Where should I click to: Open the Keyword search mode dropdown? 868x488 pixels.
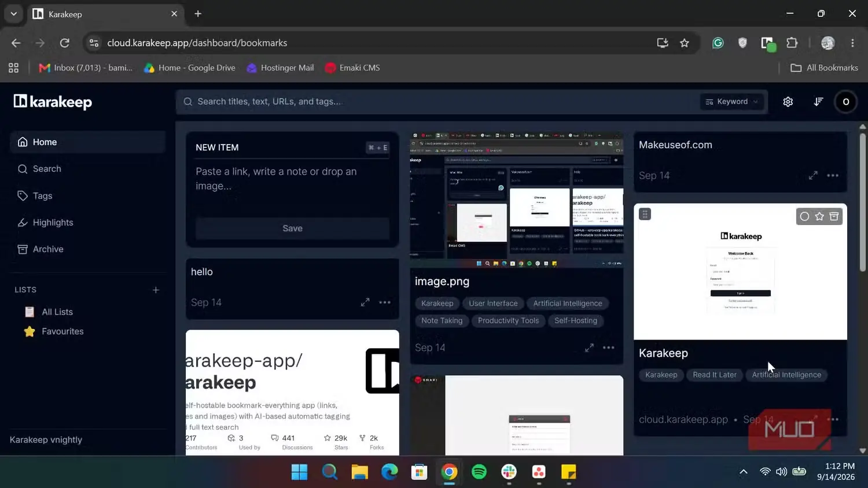(x=732, y=102)
